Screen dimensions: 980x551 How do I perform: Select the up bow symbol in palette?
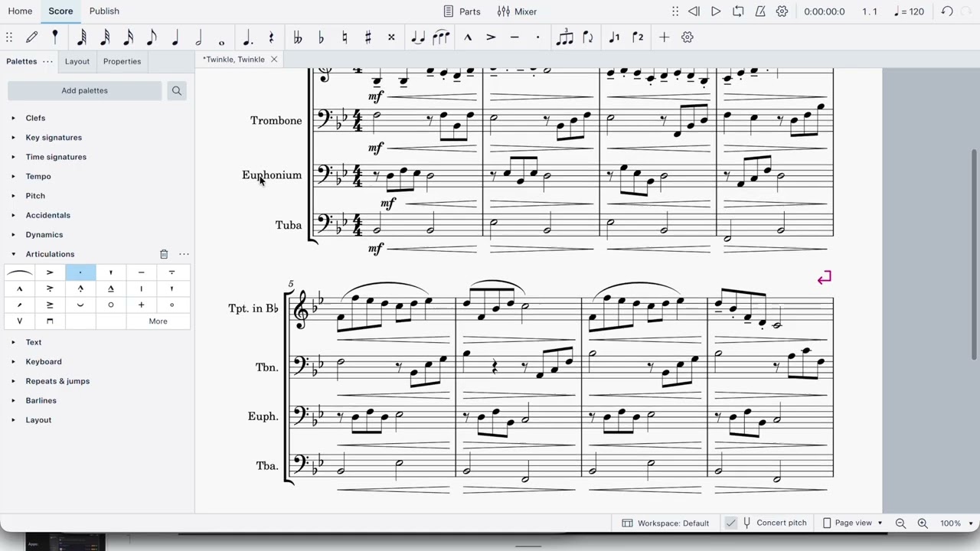click(19, 321)
